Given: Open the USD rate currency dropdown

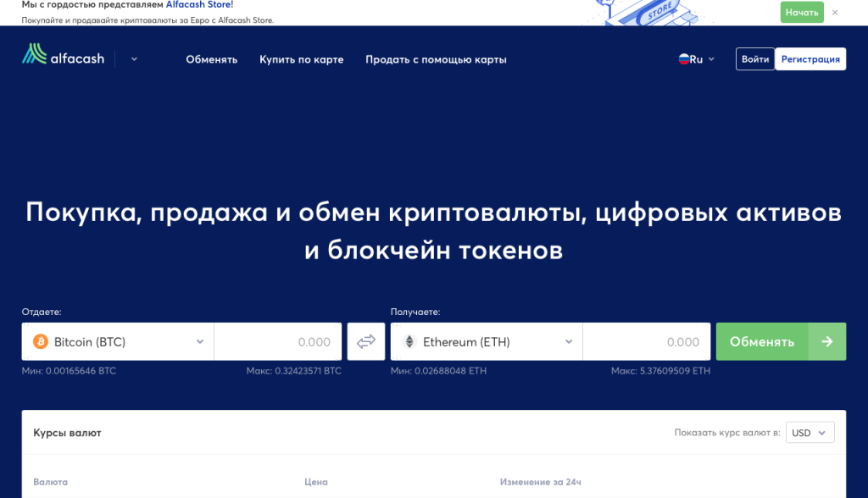Looking at the screenshot, I should click(810, 433).
